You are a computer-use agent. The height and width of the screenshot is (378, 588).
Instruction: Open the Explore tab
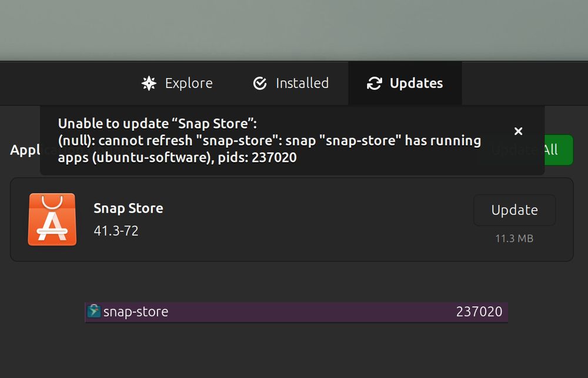click(x=177, y=83)
